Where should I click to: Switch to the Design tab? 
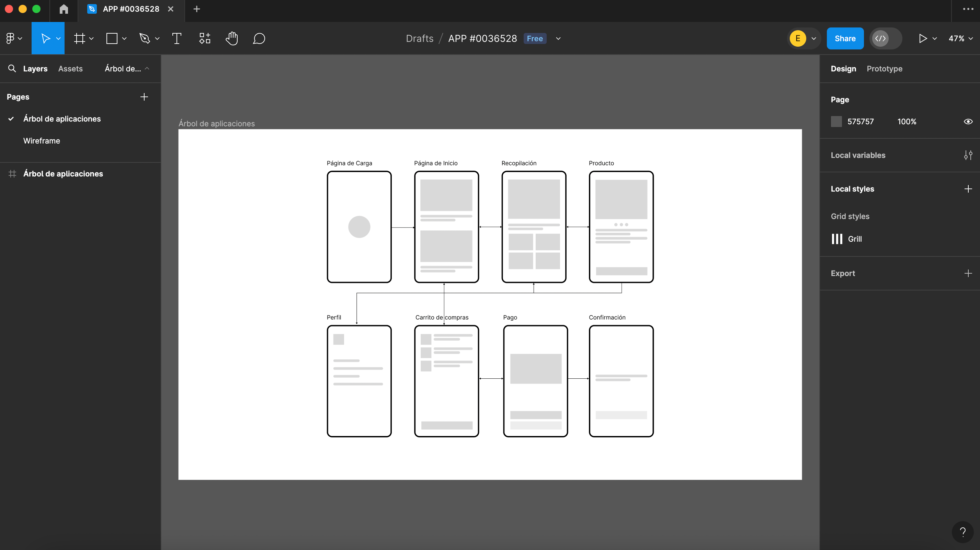[x=843, y=69]
